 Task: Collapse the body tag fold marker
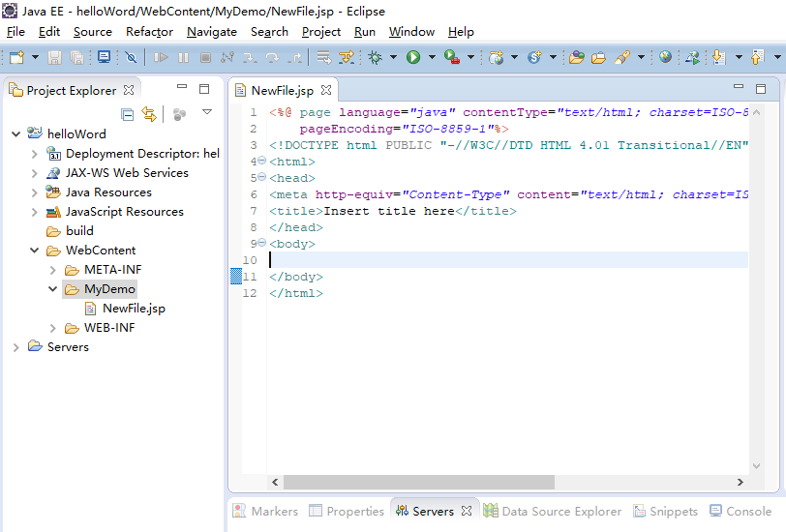pyautogui.click(x=261, y=244)
